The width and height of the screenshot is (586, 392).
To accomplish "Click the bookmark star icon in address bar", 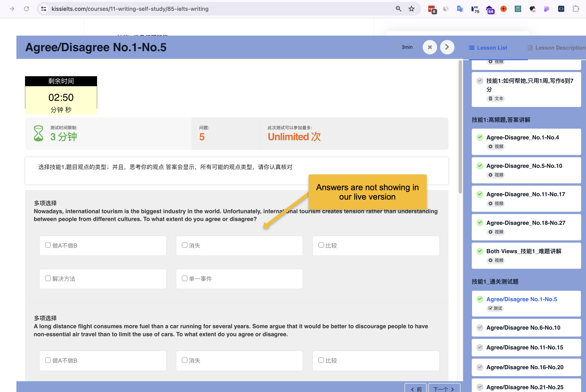I will (x=411, y=9).
